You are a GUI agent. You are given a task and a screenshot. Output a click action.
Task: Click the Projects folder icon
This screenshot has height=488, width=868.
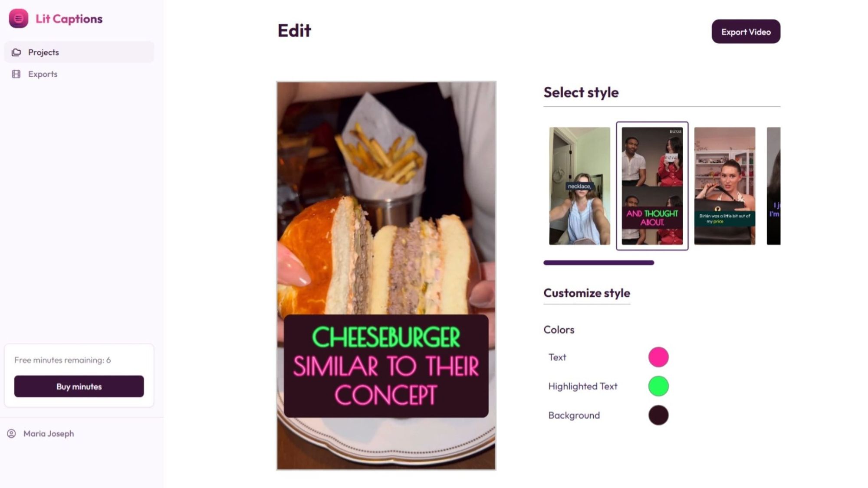pyautogui.click(x=16, y=52)
